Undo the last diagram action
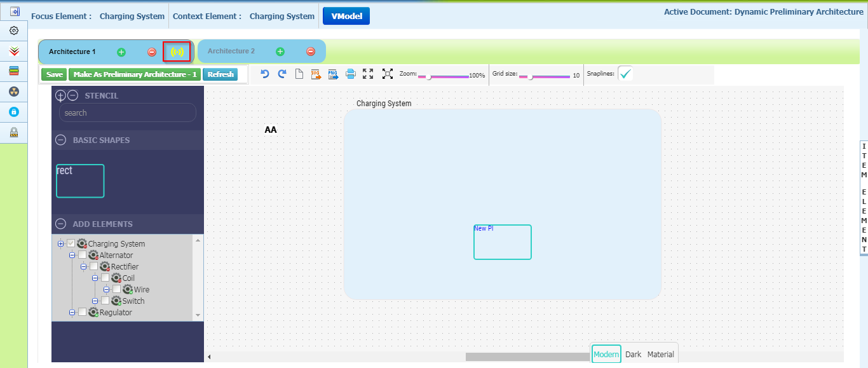The image size is (868, 368). coord(265,74)
